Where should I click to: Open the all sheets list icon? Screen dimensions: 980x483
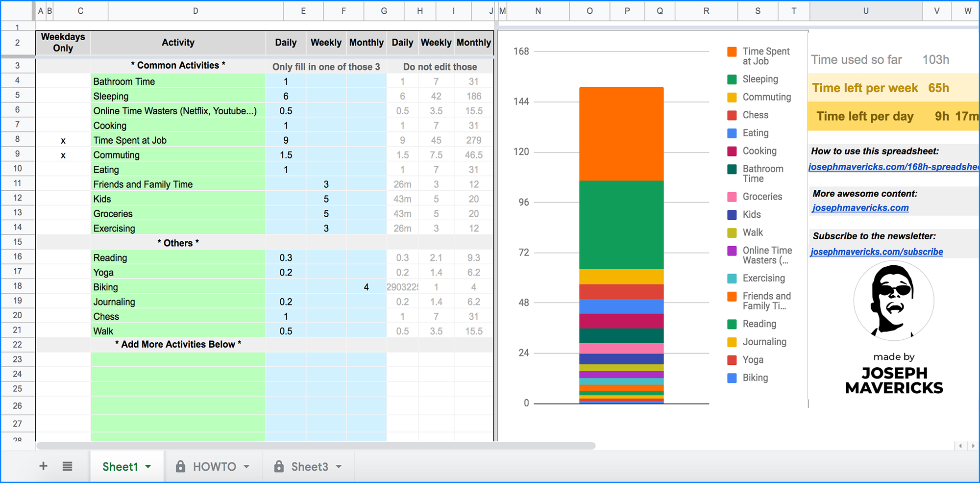(x=68, y=466)
